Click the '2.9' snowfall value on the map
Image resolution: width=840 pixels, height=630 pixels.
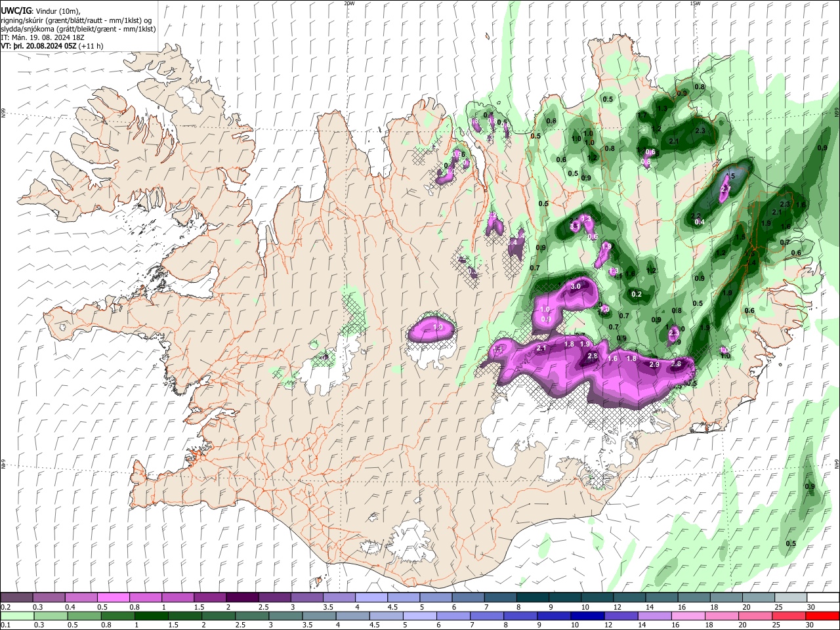pos(654,364)
